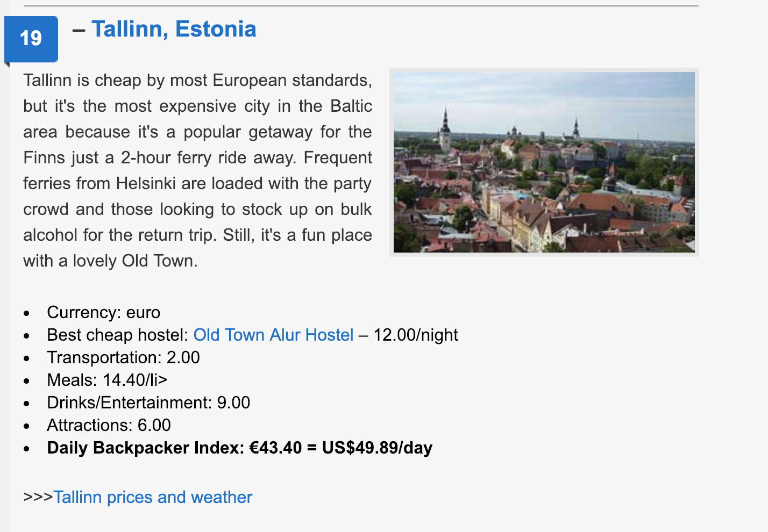Follow the Old Town Alur Hostel link
This screenshot has height=532, width=768.
[273, 335]
